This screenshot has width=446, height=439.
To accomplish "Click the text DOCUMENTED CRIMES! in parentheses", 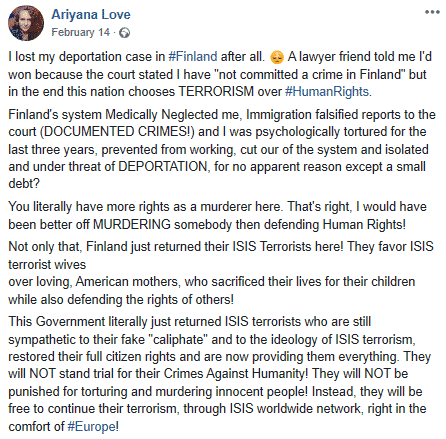I will [x=117, y=132].
